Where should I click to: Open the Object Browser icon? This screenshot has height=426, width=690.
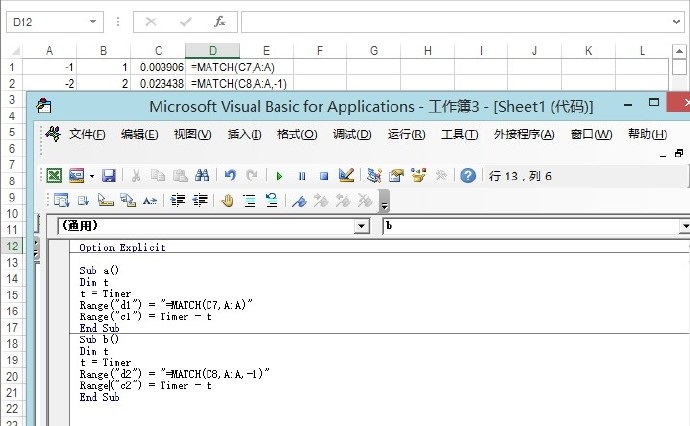point(418,176)
